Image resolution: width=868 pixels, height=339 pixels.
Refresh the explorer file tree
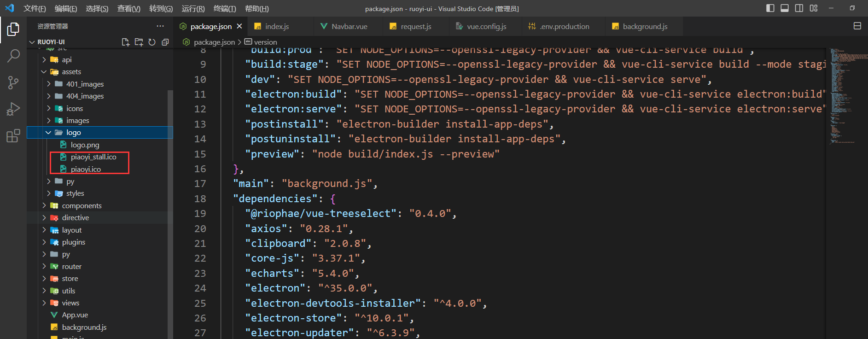coord(152,42)
